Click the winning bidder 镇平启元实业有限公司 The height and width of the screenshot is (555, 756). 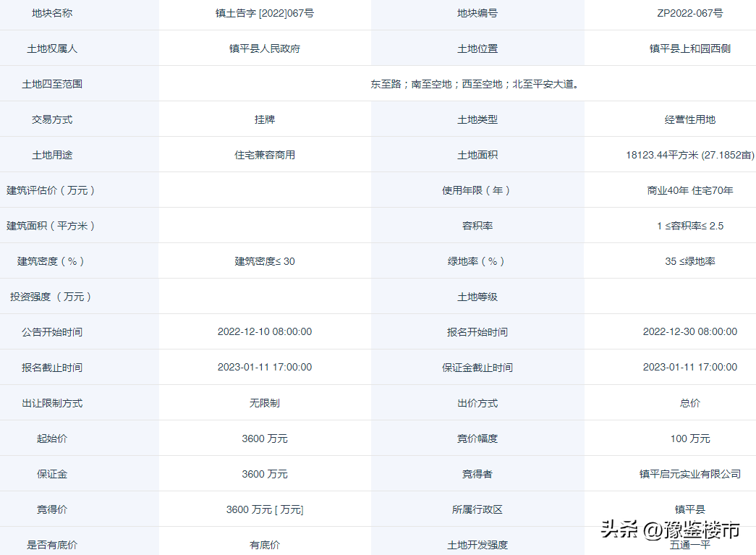pyautogui.click(x=689, y=474)
